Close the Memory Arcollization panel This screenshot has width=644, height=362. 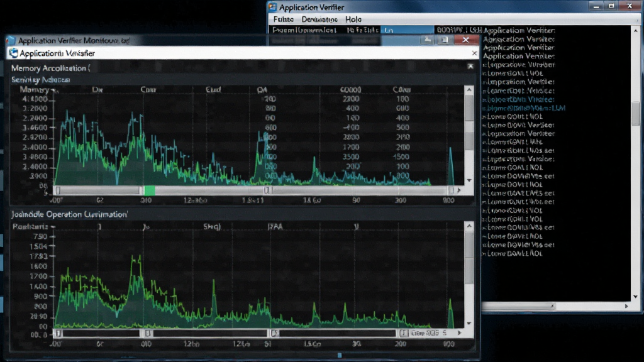(470, 66)
